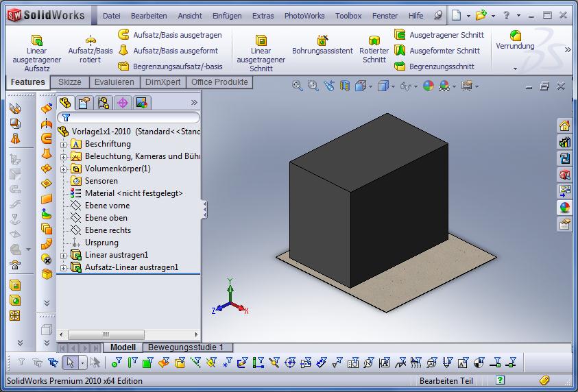Open the Einfügen menu
Image resolution: width=578 pixels, height=392 pixels.
226,16
